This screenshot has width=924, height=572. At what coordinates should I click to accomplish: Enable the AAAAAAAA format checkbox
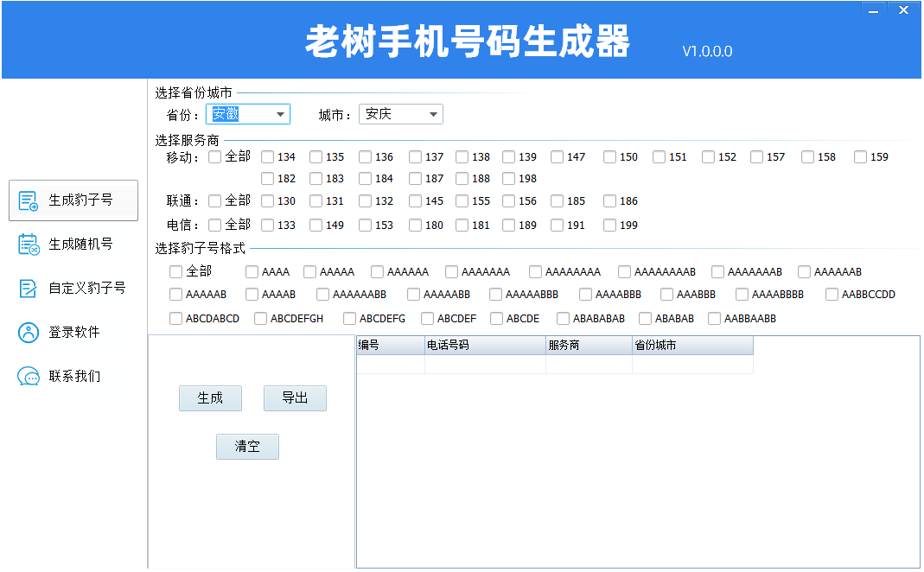point(535,272)
